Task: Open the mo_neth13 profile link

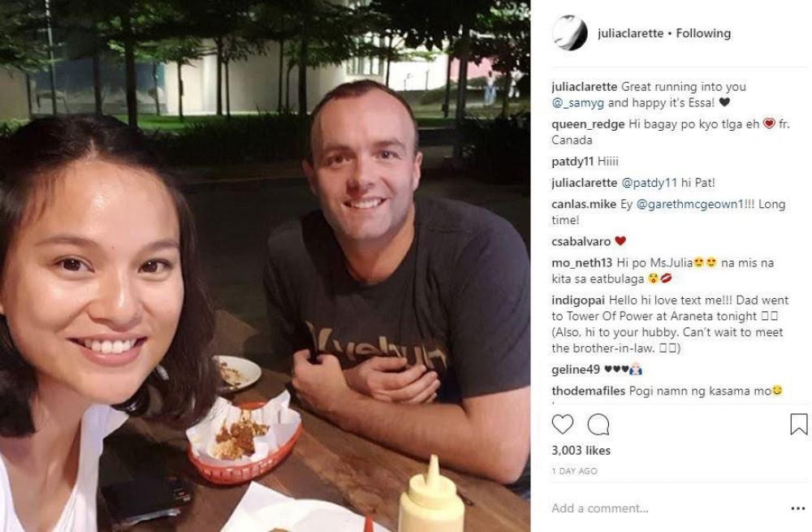Action: 581,263
